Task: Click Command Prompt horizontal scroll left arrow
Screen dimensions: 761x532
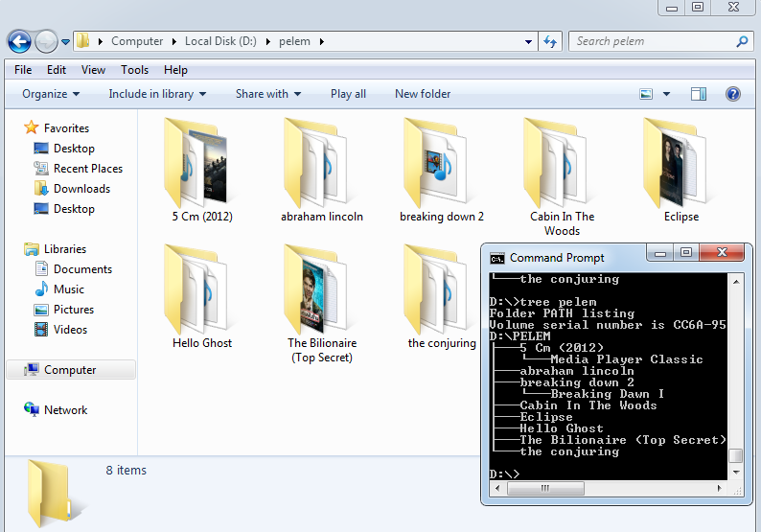Action: (x=497, y=488)
